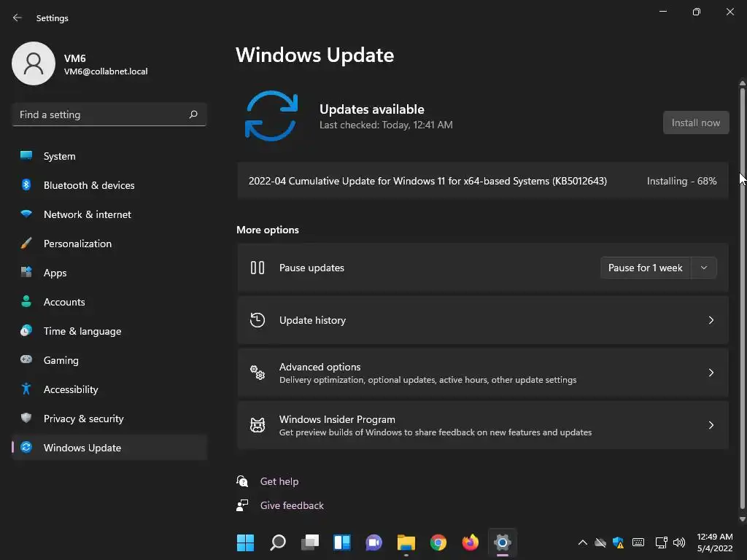747x560 pixels.
Task: Open Accessibility settings
Action: pyautogui.click(x=109, y=389)
